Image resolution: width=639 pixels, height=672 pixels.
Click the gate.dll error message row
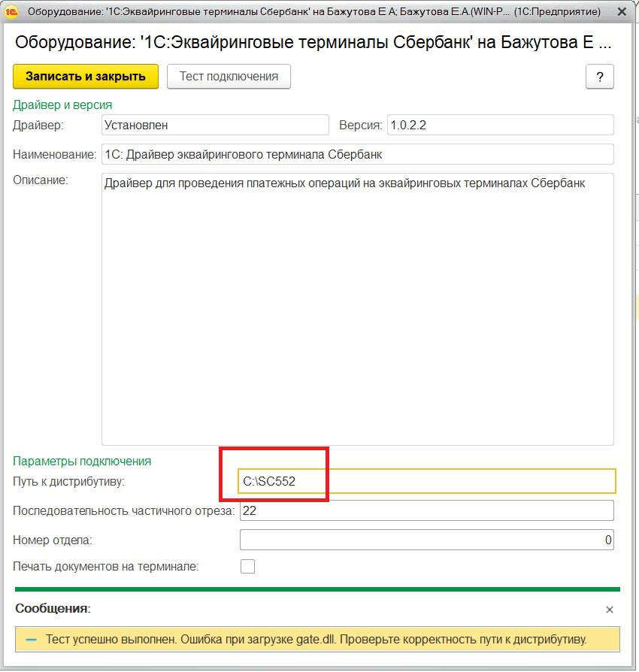pyautogui.click(x=317, y=640)
